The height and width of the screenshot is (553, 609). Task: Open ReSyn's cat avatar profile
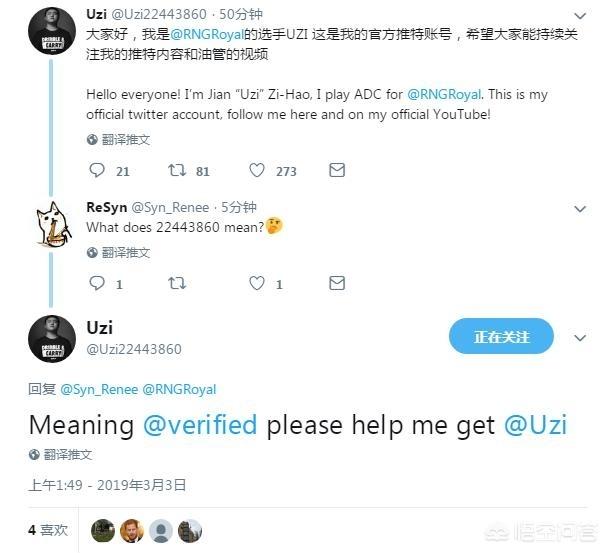(53, 224)
